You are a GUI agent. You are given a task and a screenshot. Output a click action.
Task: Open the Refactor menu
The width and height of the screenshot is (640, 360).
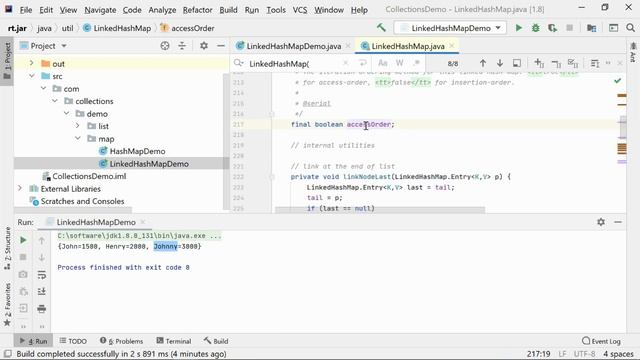tap(198, 10)
